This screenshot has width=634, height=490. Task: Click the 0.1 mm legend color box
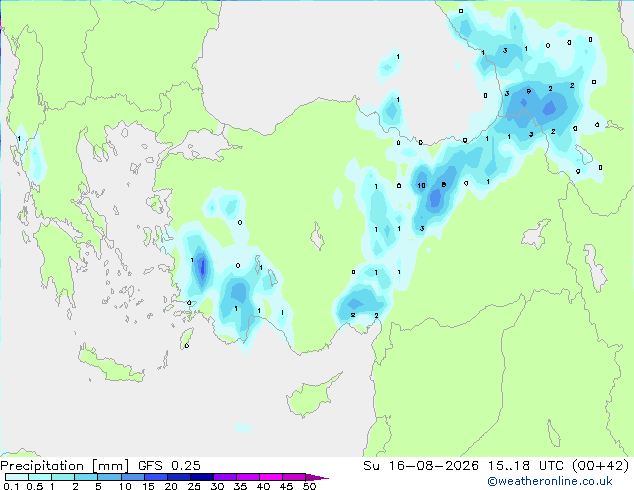(x=17, y=477)
